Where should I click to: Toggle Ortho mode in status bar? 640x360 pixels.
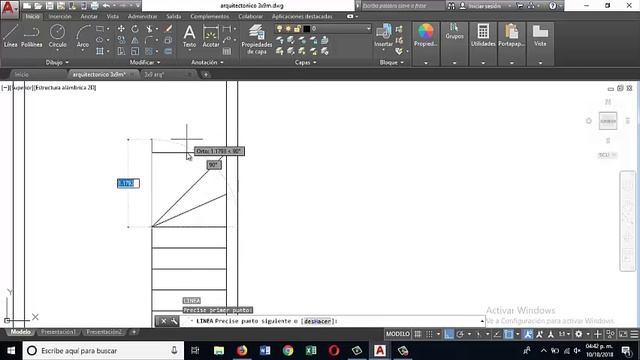click(449, 334)
